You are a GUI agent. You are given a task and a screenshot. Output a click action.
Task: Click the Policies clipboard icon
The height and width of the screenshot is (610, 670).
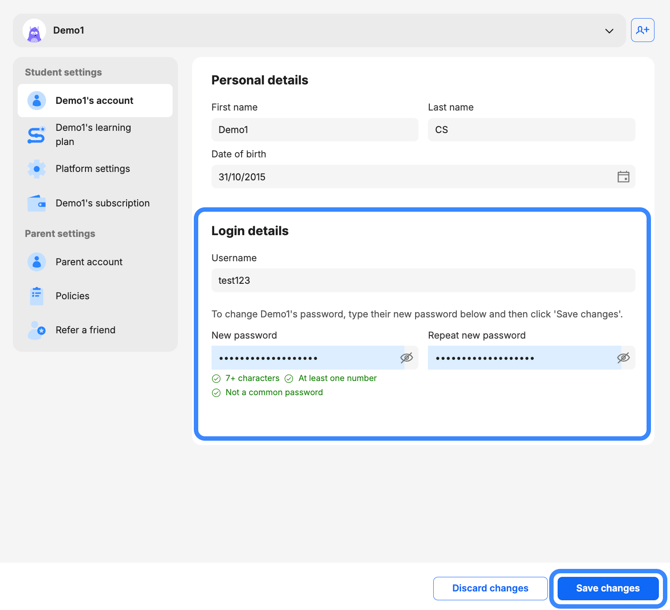tap(37, 296)
